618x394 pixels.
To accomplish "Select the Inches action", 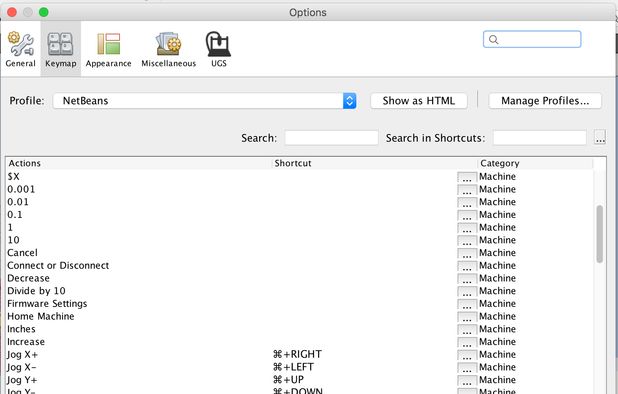I will (21, 329).
